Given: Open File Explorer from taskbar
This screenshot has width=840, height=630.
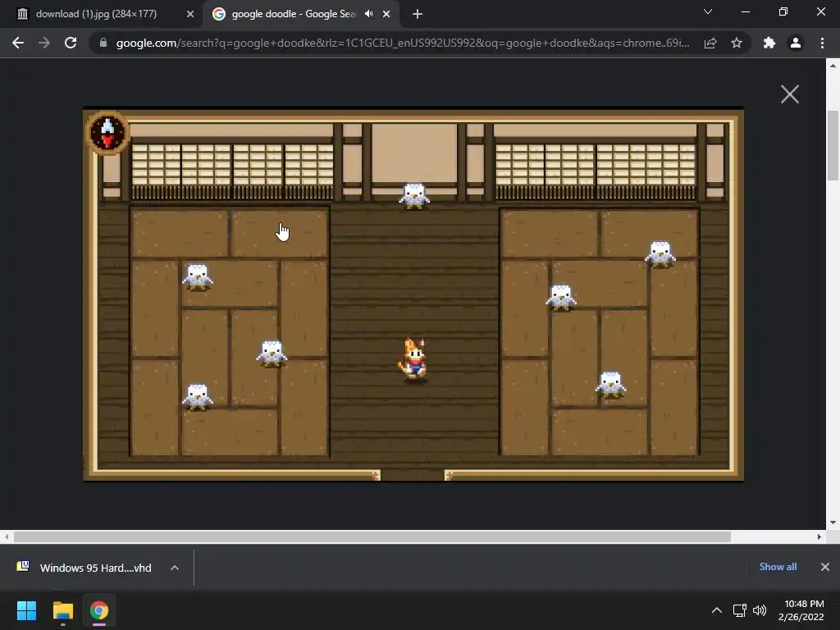Looking at the screenshot, I should click(62, 610).
